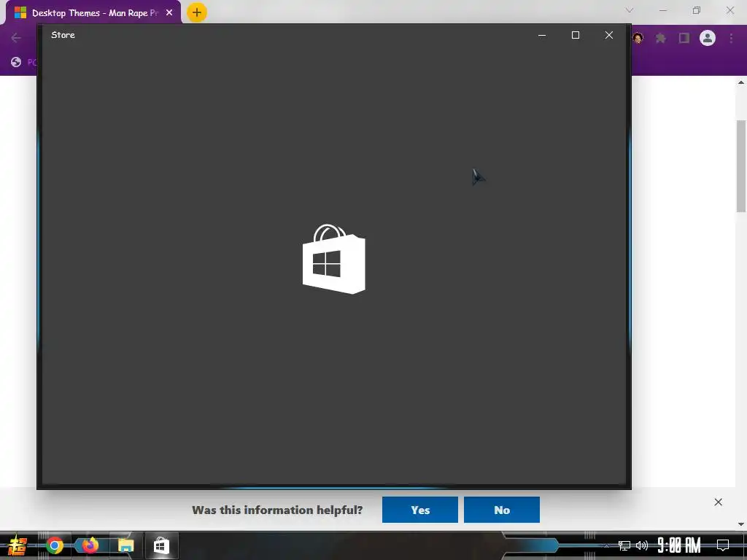The width and height of the screenshot is (747, 560).
Task: Click the scrollbar down arrow
Action: [x=741, y=524]
